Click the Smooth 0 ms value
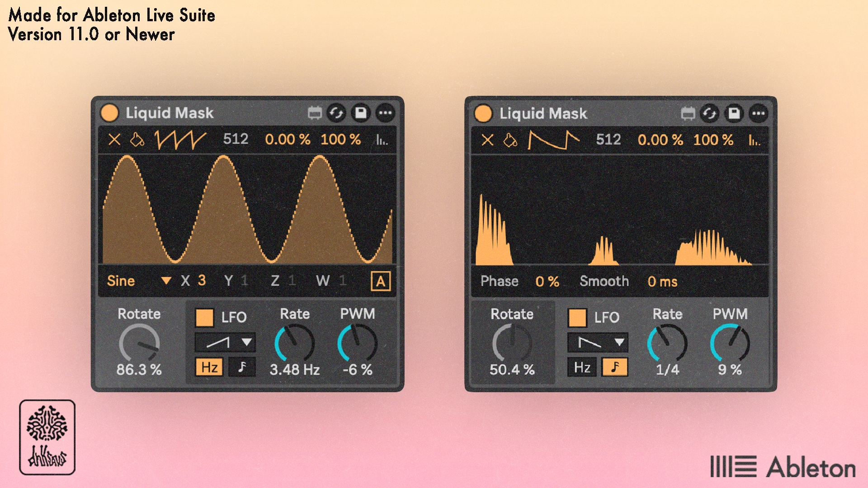Image resolution: width=868 pixels, height=488 pixels. pyautogui.click(x=662, y=282)
